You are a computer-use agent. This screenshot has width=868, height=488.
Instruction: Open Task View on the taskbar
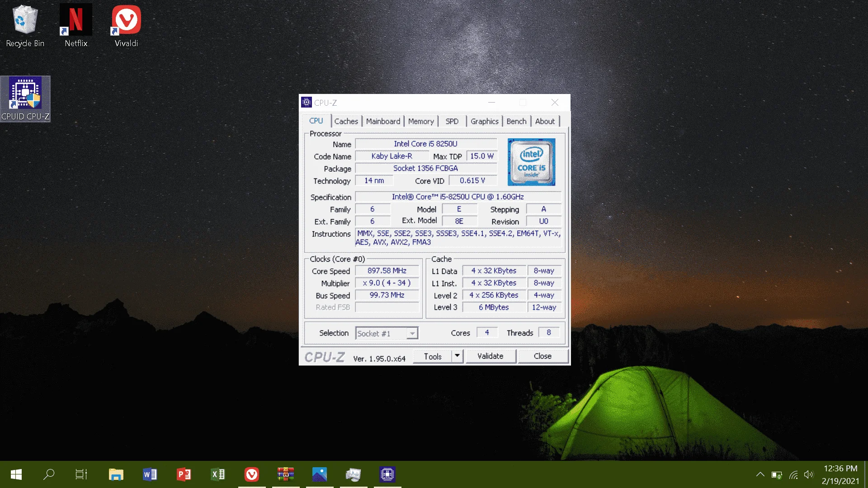[81, 474]
